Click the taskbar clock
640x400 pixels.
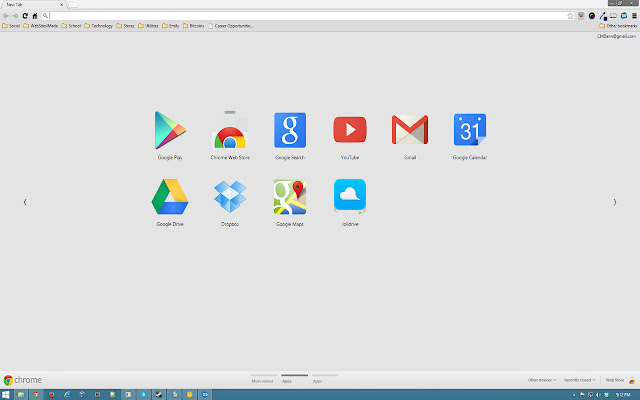coord(623,395)
